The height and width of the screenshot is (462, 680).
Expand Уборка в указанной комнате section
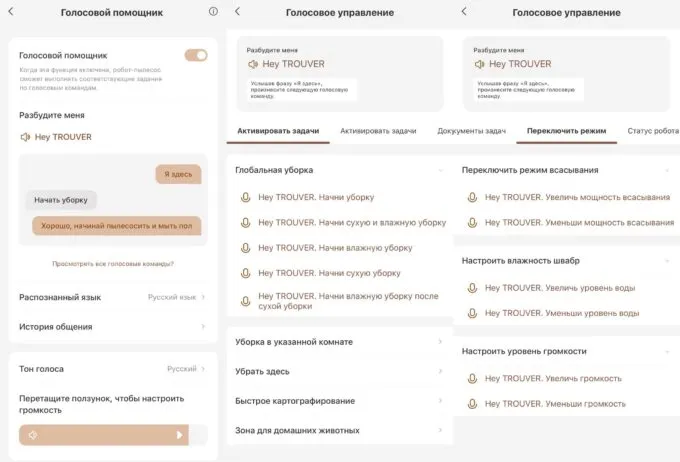pyautogui.click(x=339, y=342)
